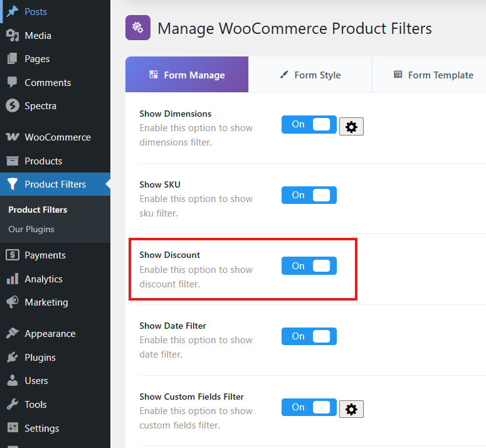Viewport: 486px width, 448px height.
Task: Open the Form Style tab
Action: (310, 75)
